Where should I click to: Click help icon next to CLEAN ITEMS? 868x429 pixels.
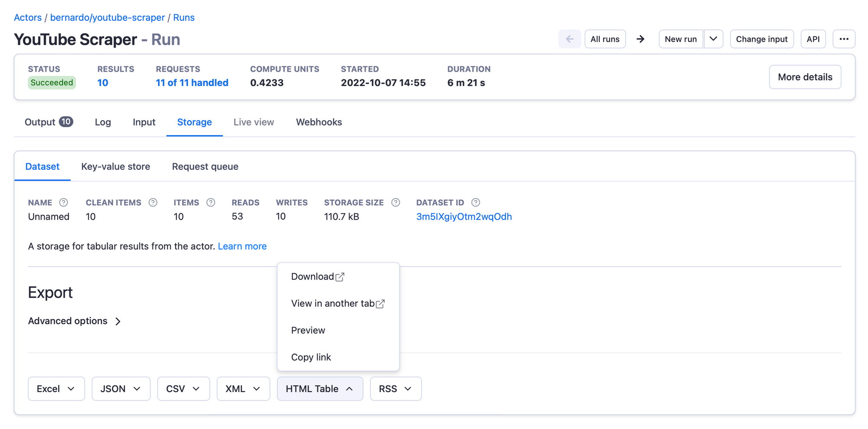point(153,202)
